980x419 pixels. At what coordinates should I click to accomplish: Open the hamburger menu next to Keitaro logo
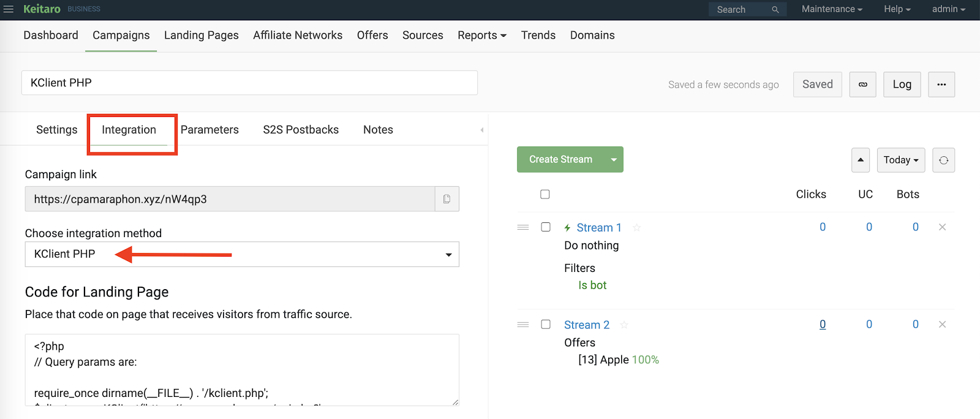(9, 9)
